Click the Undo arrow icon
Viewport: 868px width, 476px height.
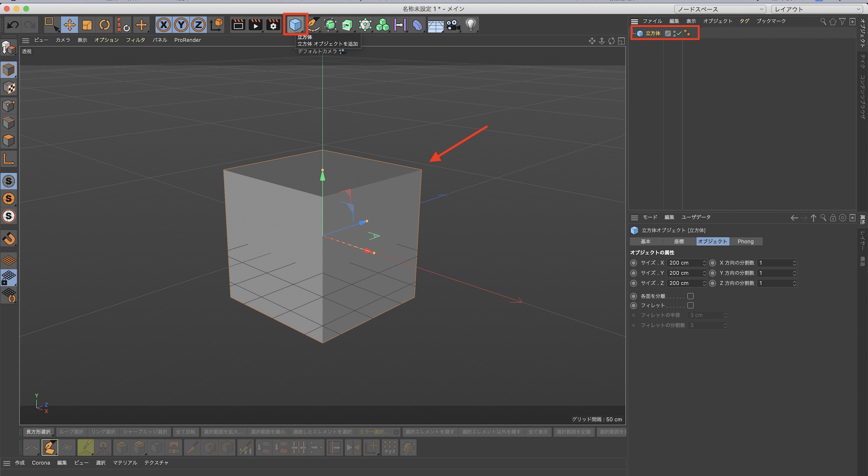coord(13,25)
